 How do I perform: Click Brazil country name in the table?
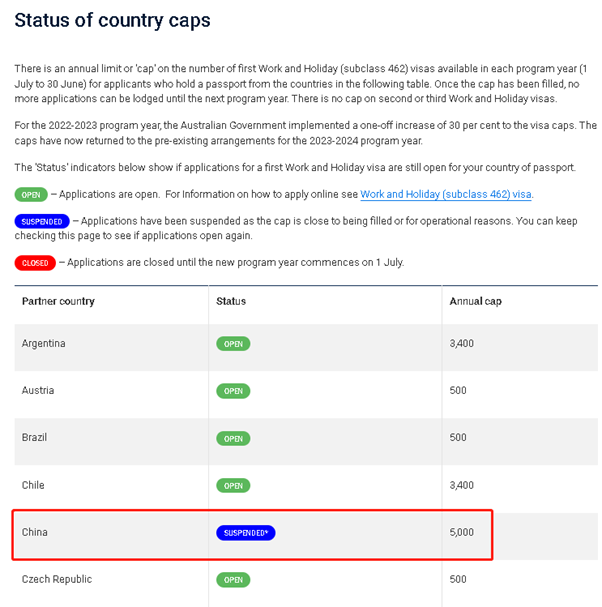pos(34,437)
